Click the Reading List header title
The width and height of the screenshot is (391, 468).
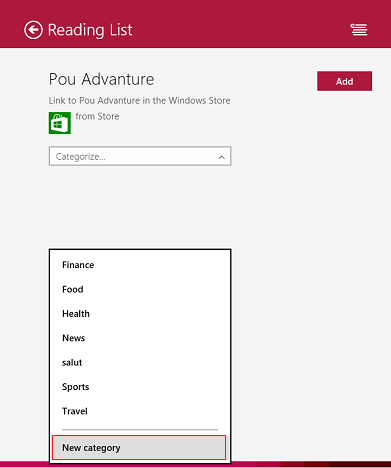[90, 30]
